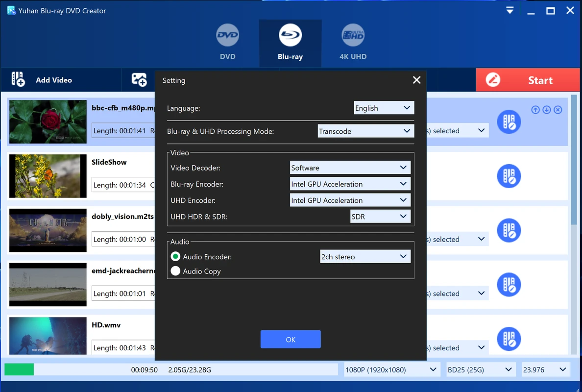Open the 23.976 frame rate dropdown
Image resolution: width=582 pixels, height=392 pixels.
pyautogui.click(x=545, y=370)
